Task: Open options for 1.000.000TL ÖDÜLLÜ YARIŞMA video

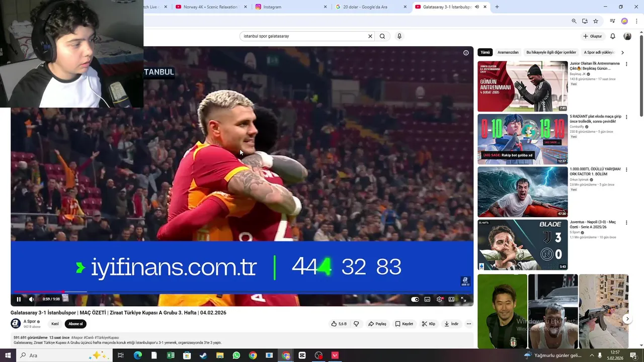Action: [x=626, y=169]
